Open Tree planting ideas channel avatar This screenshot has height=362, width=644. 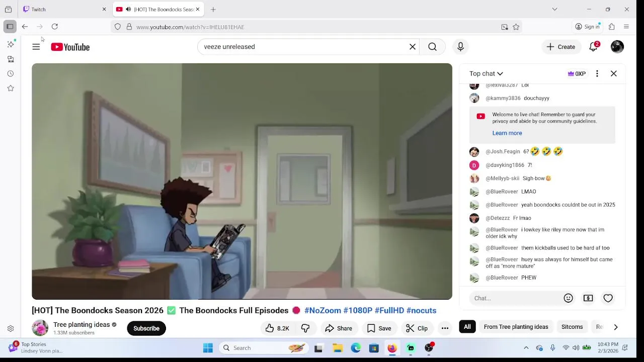click(40, 328)
